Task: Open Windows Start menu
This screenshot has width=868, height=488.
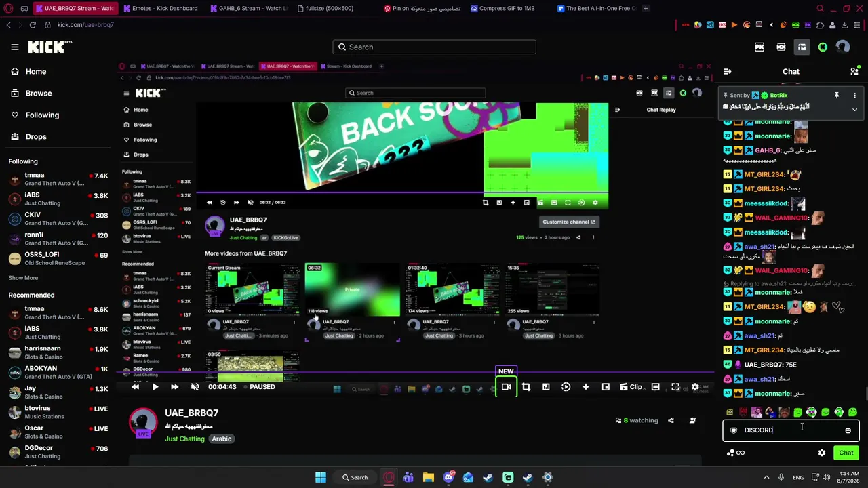Action: coord(321,478)
